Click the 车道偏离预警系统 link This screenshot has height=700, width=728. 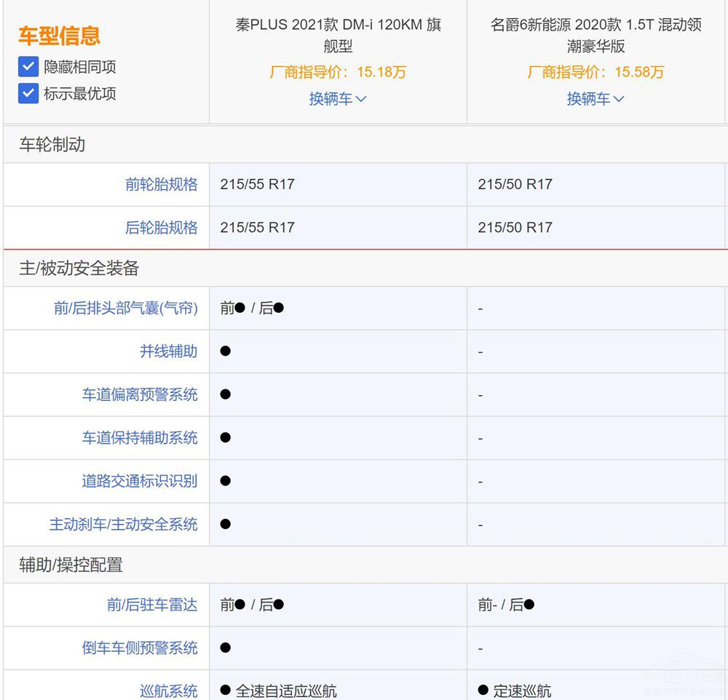(139, 395)
